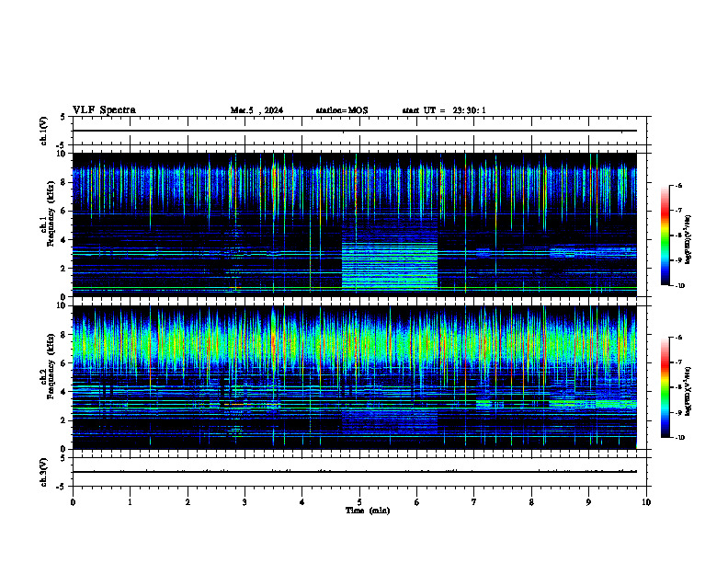
Task: Click the "VLF Spectra" plot title
Action: (104, 110)
